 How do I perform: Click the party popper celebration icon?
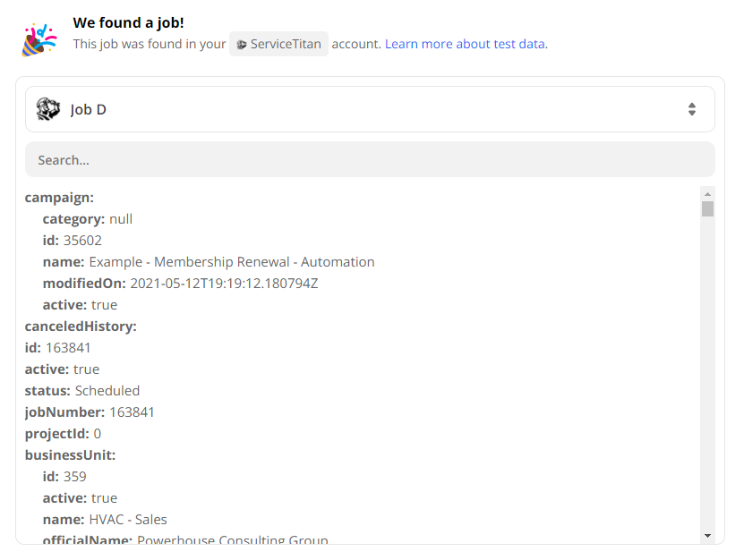tap(38, 40)
